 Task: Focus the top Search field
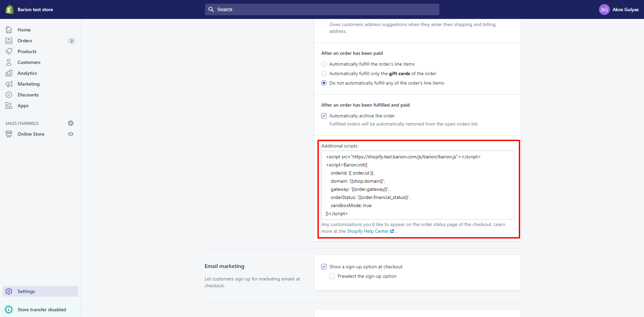click(x=322, y=9)
